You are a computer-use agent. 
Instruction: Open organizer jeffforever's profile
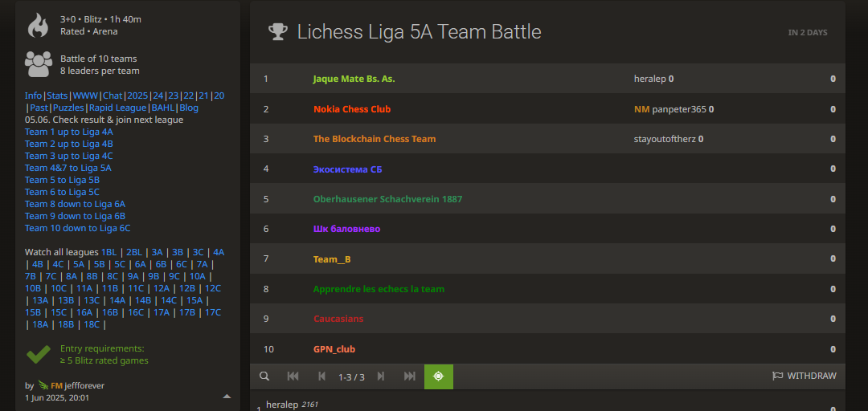[84, 385]
